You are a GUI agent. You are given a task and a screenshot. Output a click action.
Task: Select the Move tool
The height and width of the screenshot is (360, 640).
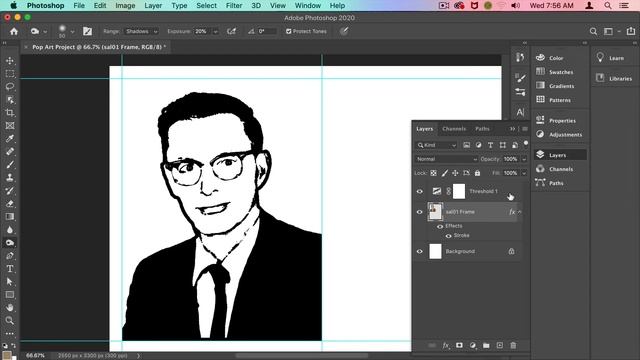pyautogui.click(x=10, y=60)
